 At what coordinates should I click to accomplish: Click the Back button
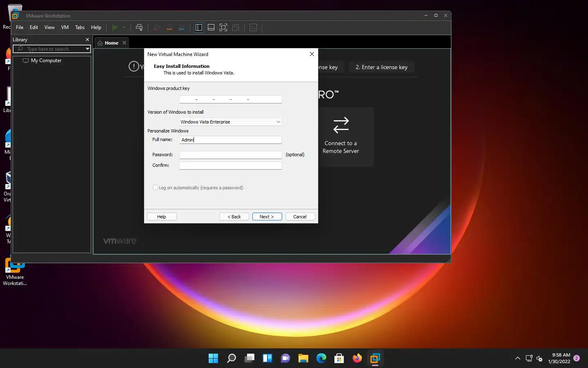point(234,217)
